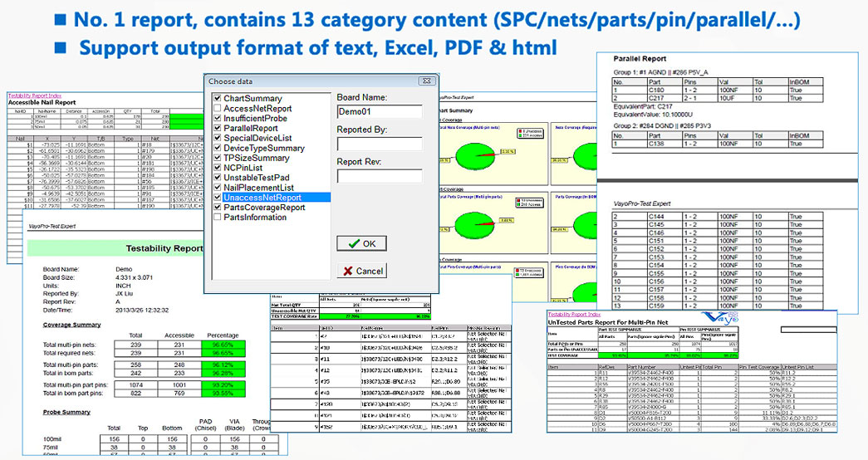The width and height of the screenshot is (868, 460).
Task: Enable the AccessNetReport checkbox
Action: point(218,109)
